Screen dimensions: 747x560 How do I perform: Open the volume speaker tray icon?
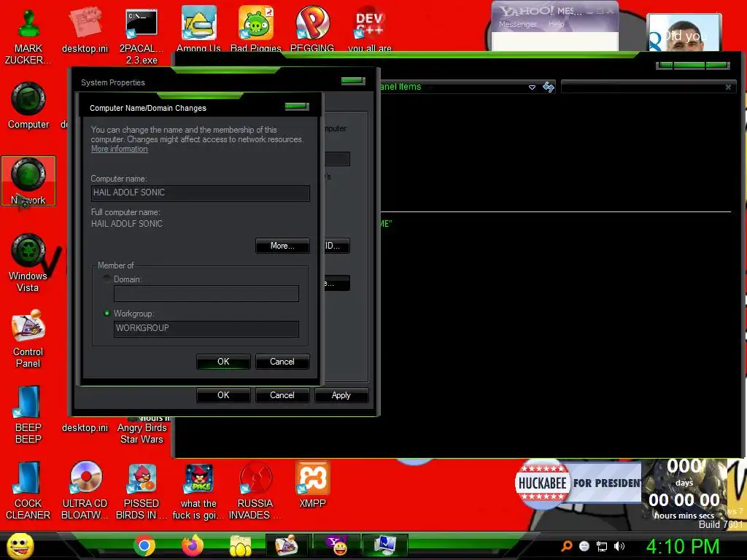tap(619, 546)
